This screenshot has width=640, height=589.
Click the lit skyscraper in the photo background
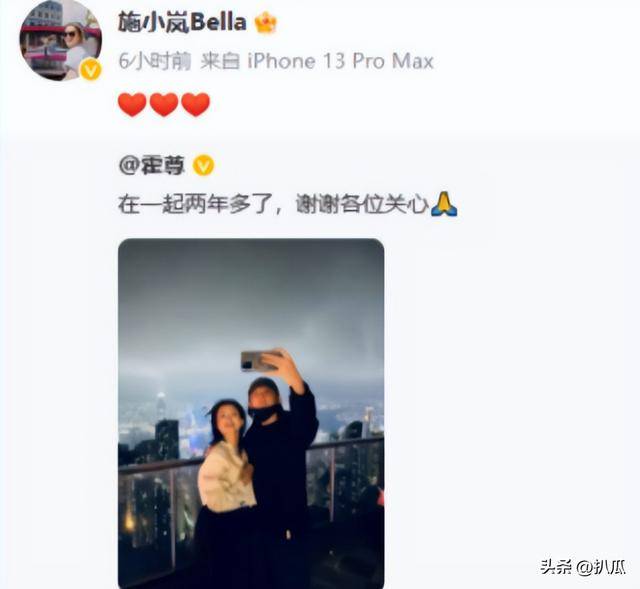coord(161,408)
